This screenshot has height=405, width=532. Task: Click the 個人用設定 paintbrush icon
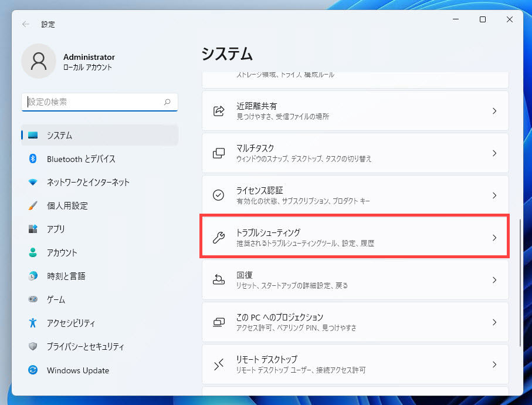33,206
